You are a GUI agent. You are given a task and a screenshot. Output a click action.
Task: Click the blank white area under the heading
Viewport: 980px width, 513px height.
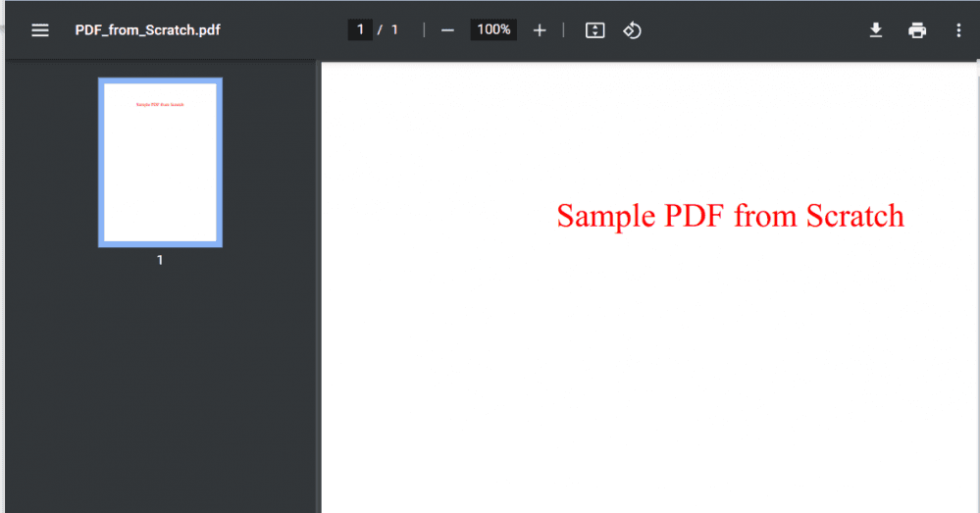point(647,373)
